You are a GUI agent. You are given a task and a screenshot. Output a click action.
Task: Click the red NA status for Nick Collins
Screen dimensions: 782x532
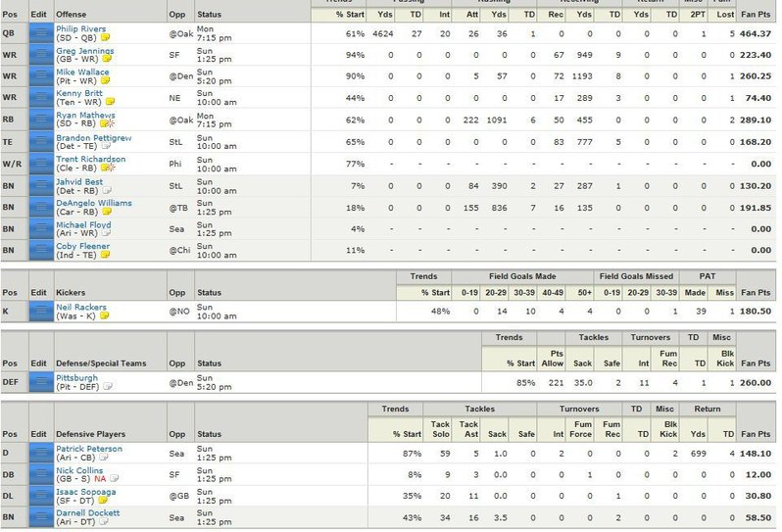(x=100, y=479)
